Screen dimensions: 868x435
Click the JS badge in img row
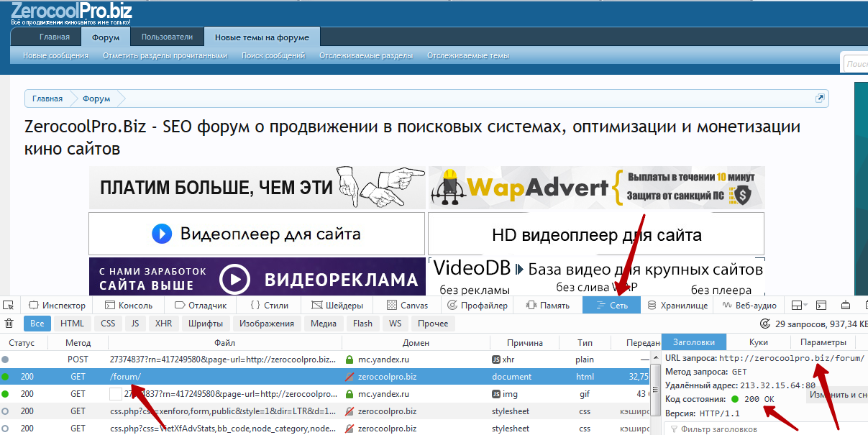click(x=495, y=394)
